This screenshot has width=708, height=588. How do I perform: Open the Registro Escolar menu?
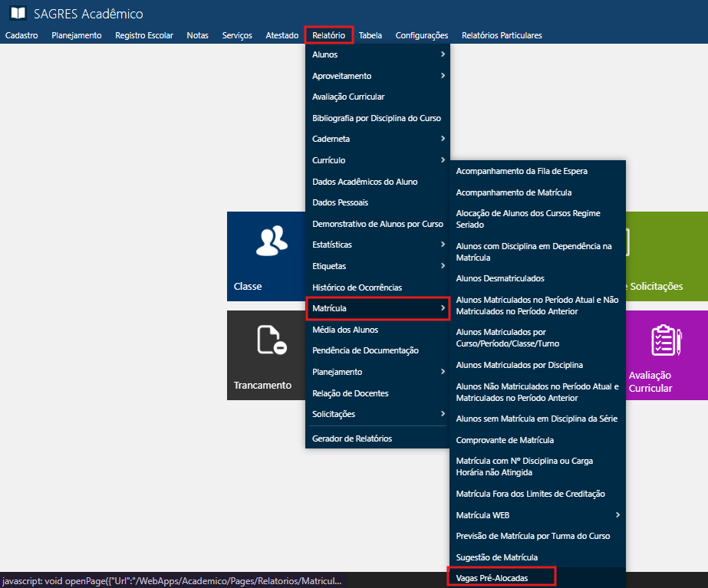[144, 35]
